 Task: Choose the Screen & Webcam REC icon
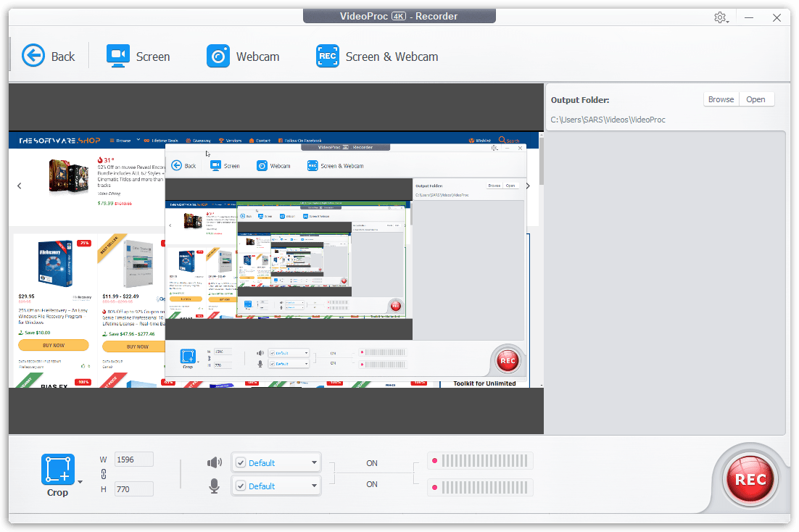(327, 56)
